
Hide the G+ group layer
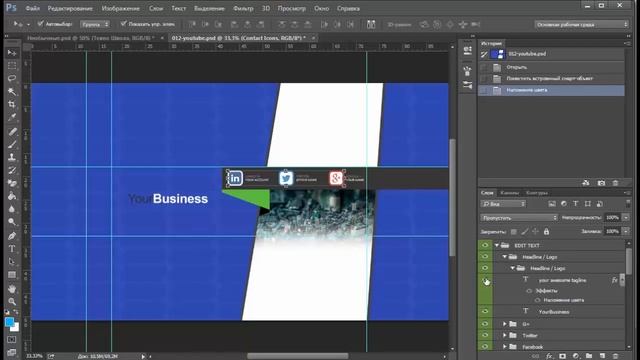click(485, 324)
